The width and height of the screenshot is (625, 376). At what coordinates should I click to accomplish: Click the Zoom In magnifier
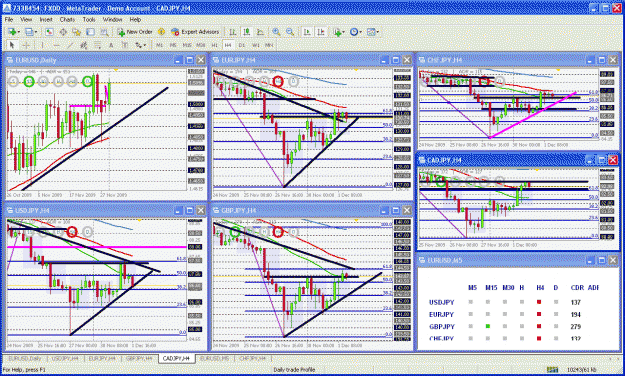pos(276,32)
